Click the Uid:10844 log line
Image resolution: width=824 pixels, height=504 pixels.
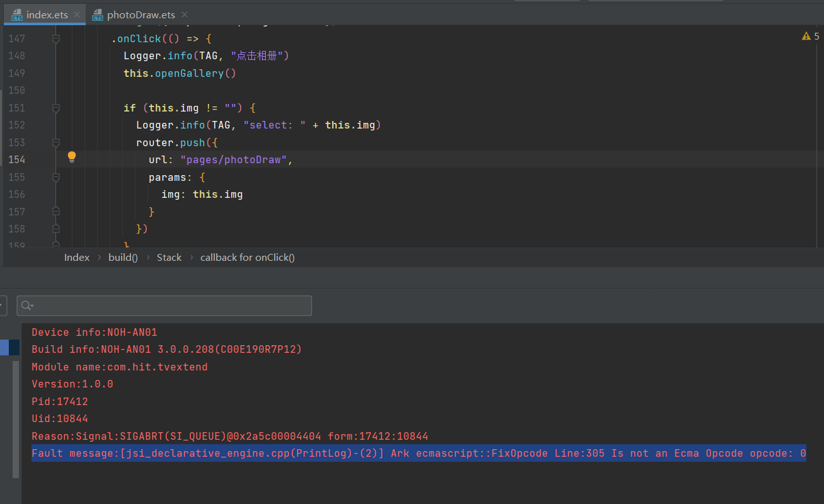coord(60,418)
